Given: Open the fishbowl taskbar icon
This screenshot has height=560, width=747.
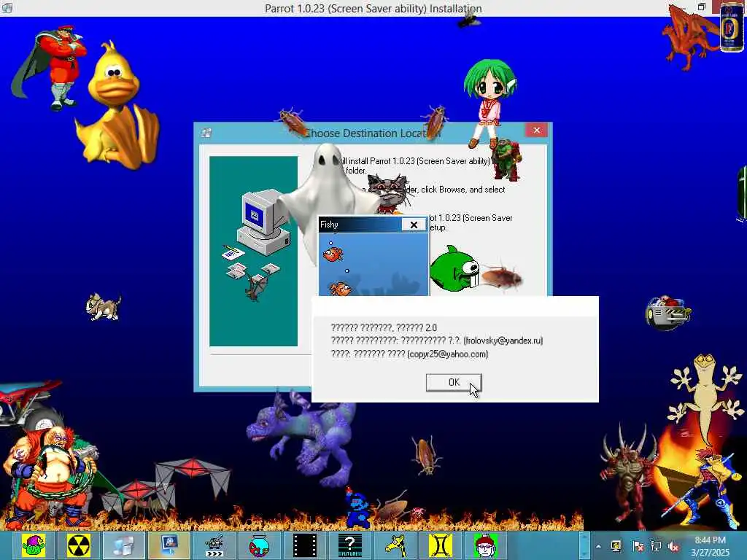Looking at the screenshot, I should [259, 545].
